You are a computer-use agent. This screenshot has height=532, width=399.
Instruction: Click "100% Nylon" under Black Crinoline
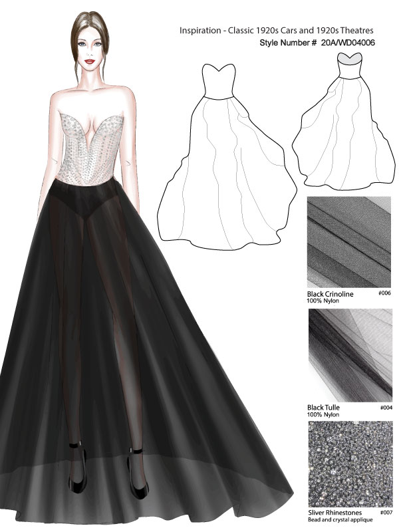pyautogui.click(x=322, y=301)
